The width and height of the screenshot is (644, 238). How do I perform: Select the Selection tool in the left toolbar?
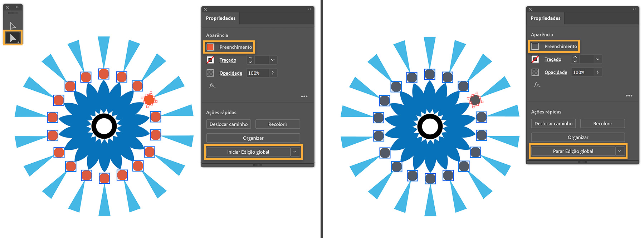(x=13, y=26)
